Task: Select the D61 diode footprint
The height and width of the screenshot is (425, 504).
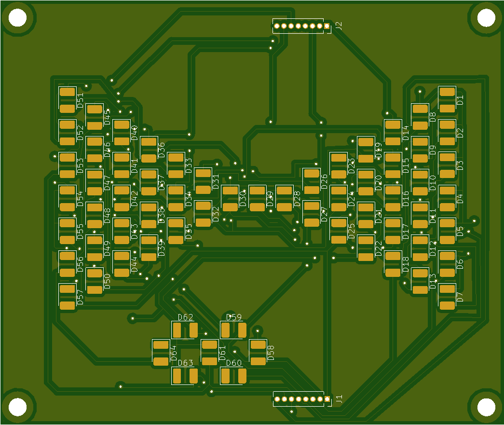Action: pos(209,353)
